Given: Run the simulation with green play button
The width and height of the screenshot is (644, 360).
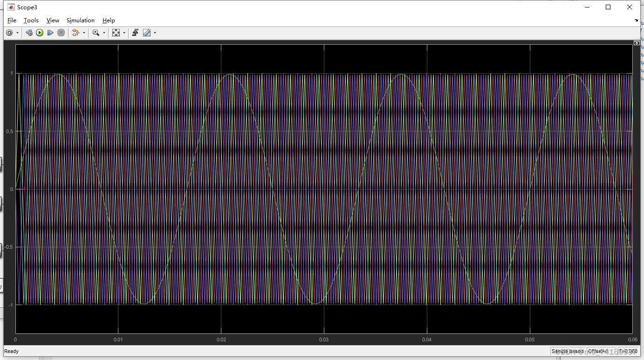Looking at the screenshot, I should point(40,33).
